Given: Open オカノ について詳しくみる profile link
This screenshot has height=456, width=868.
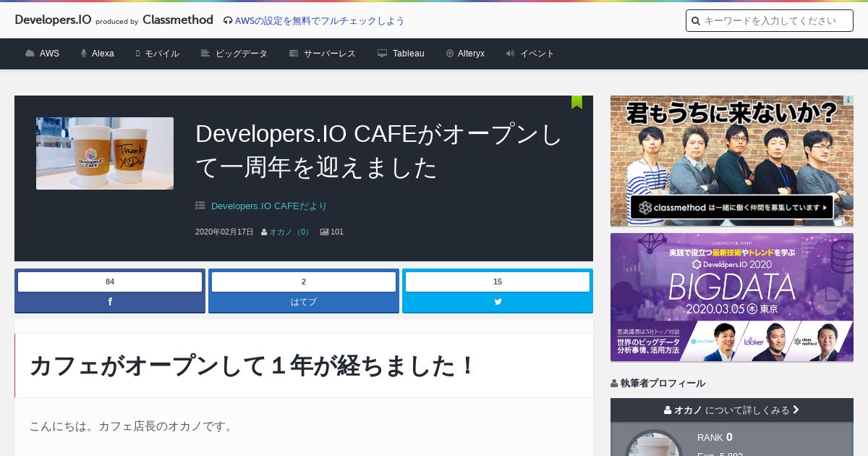Looking at the screenshot, I should [732, 410].
